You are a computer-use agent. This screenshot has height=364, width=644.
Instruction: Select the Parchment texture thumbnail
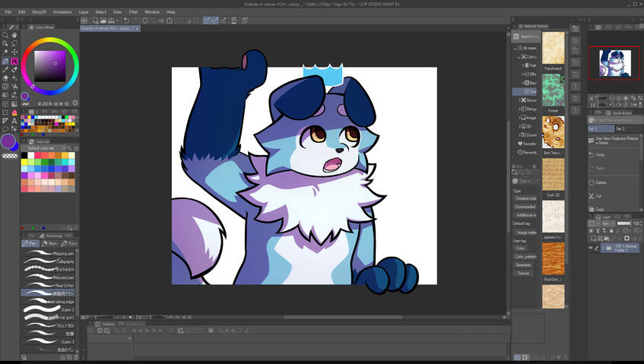coord(554,48)
